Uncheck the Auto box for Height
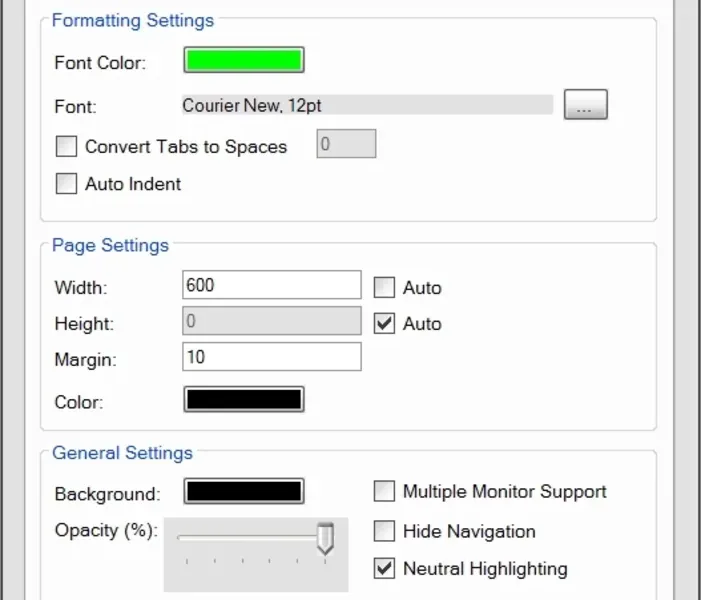This screenshot has width=701, height=600. point(384,324)
